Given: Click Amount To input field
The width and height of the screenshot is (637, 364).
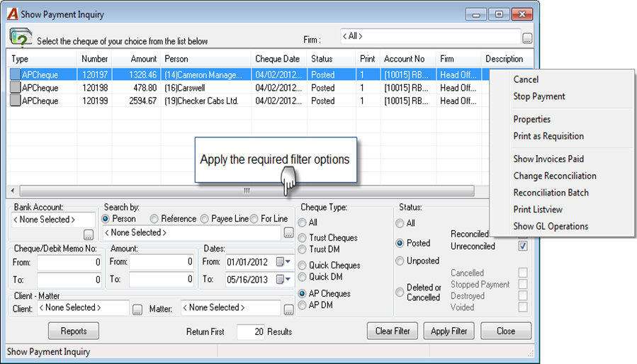Looking at the screenshot, I should tap(162, 279).
